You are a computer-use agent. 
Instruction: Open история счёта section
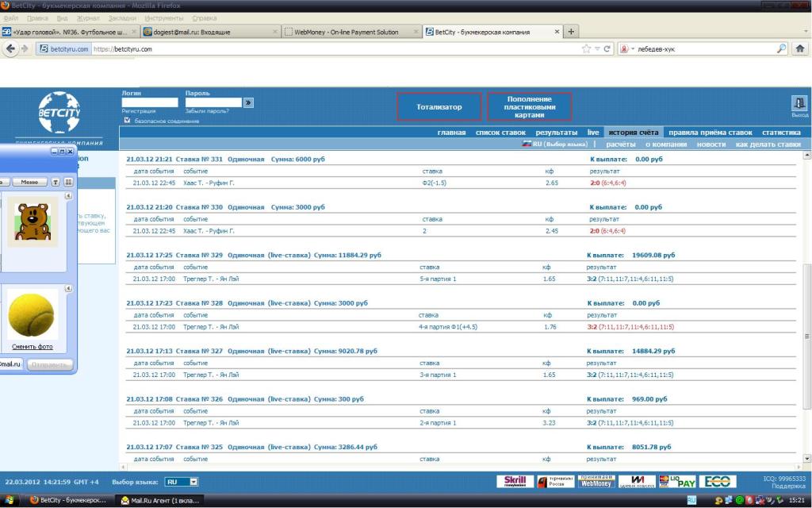click(634, 133)
